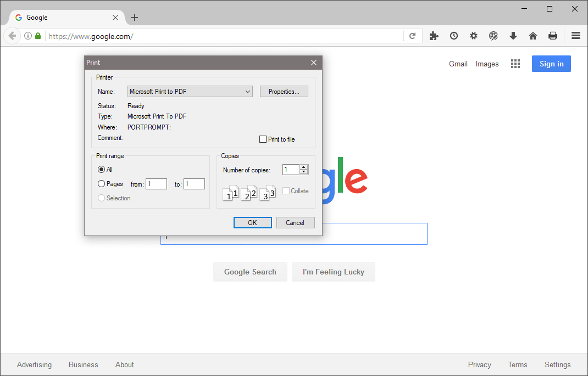Click the printer icon in toolbar
This screenshot has height=376, width=588.
[553, 36]
